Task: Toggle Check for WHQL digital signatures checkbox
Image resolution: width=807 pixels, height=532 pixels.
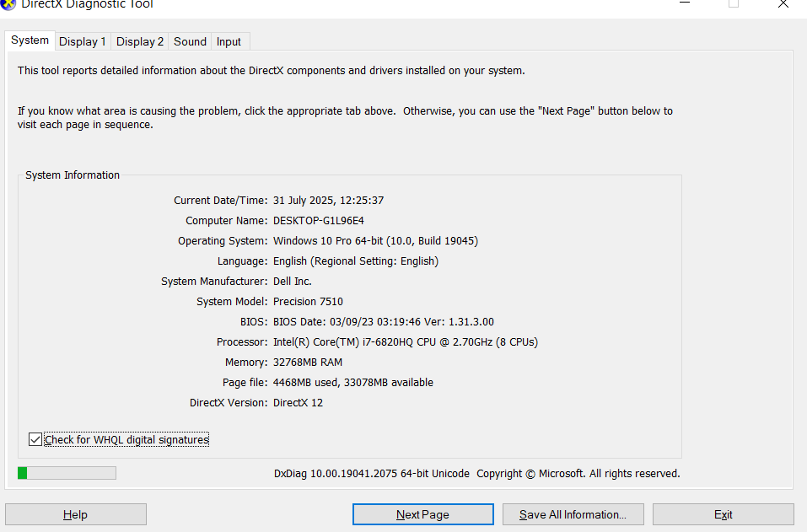Action: click(35, 439)
